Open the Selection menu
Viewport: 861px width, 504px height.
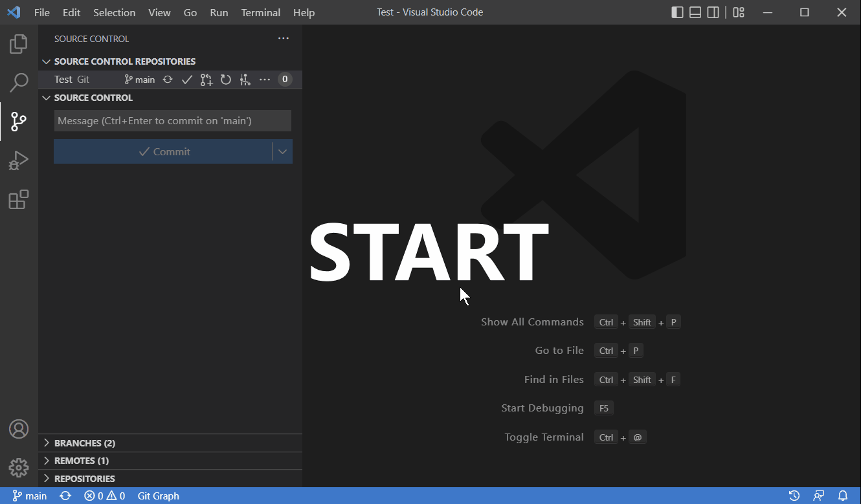click(x=115, y=12)
